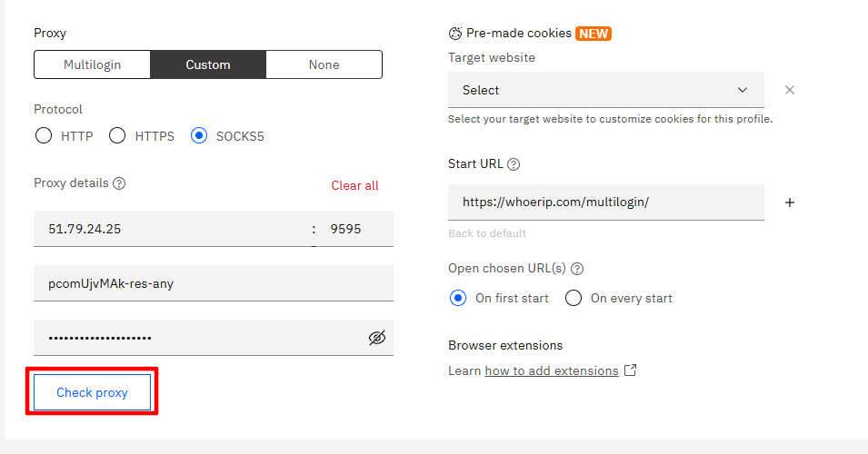Viewport: 868px width, 454px height.
Task: Select On every start option
Action: click(x=574, y=298)
